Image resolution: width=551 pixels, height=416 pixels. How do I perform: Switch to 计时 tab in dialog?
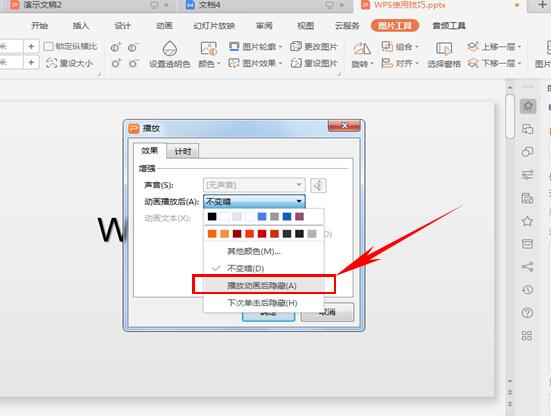[183, 152]
